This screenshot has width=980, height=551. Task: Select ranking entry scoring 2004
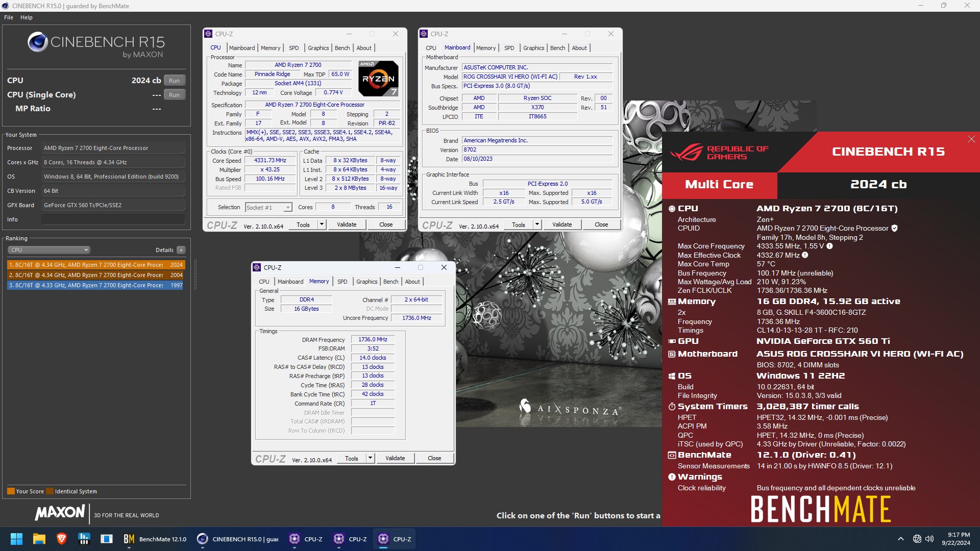[x=96, y=275]
